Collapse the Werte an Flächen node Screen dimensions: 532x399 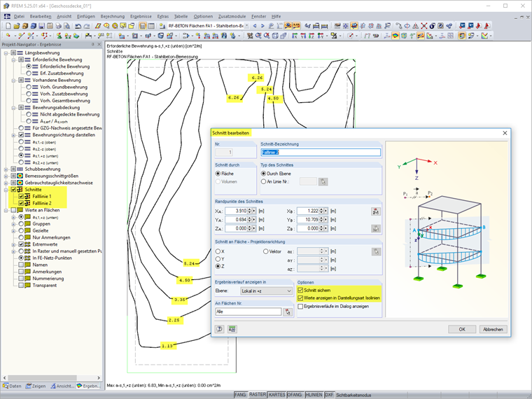(6, 210)
